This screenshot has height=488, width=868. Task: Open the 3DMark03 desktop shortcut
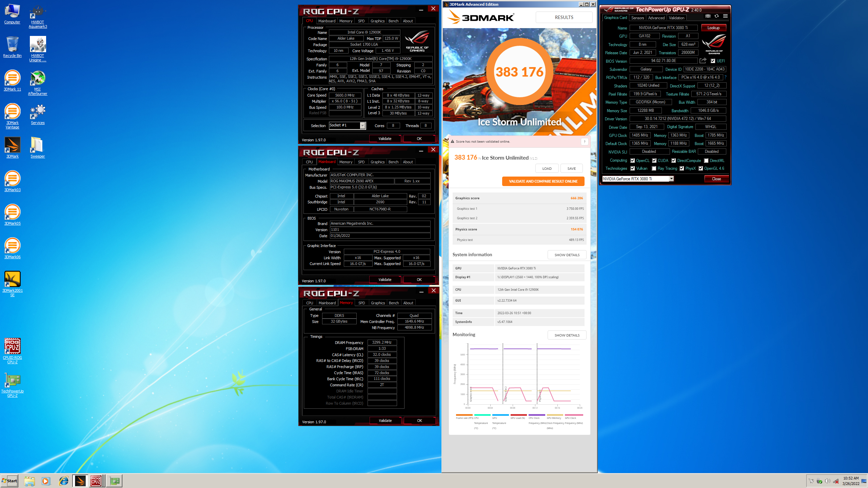(12, 181)
